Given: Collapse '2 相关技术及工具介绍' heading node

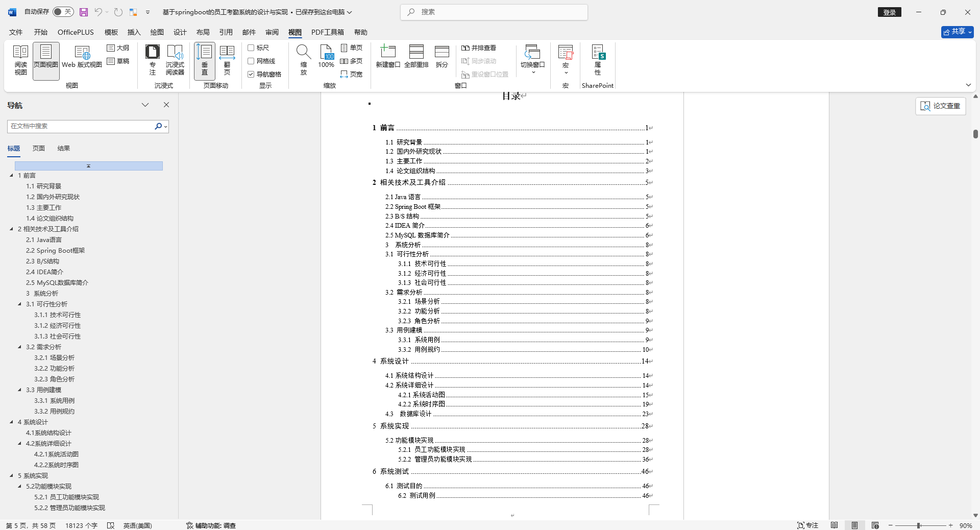Looking at the screenshot, I should click(x=11, y=229).
